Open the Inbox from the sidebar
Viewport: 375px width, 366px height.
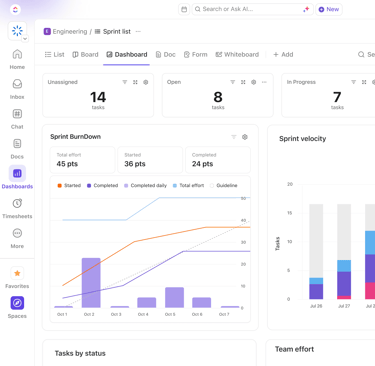click(17, 89)
